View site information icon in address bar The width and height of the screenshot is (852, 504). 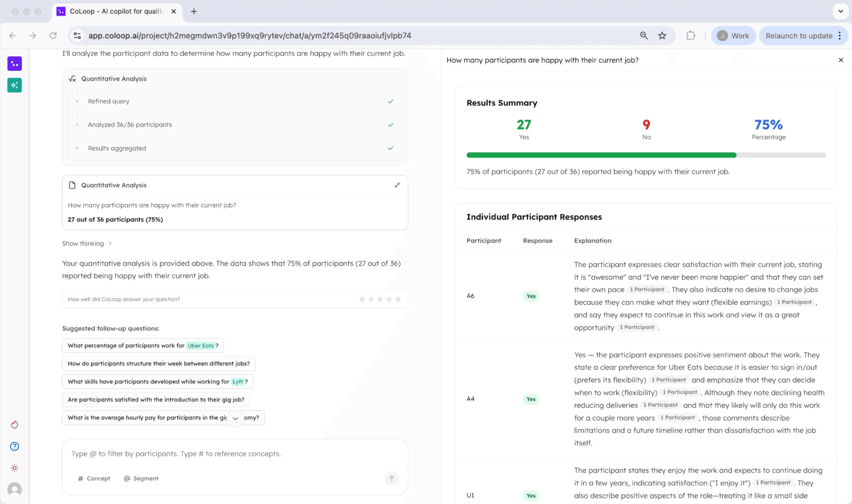(x=77, y=36)
